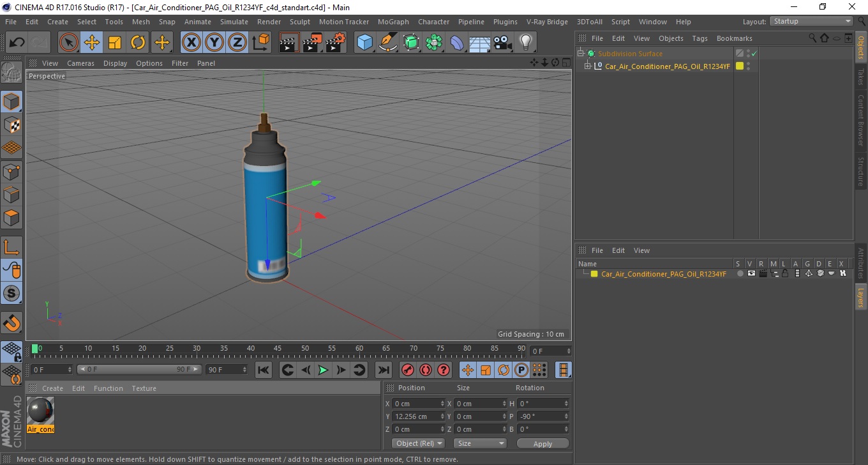Image resolution: width=868 pixels, height=465 pixels.
Task: Expand Car_Air_Conditioner_PAG_Oil_R1234YF object tree
Action: (x=588, y=66)
